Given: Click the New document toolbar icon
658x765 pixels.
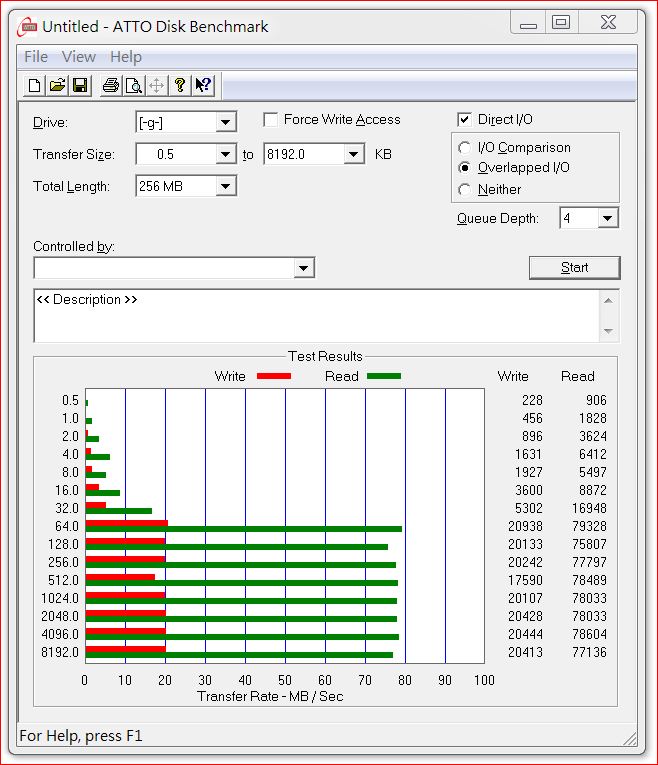Looking at the screenshot, I should pos(35,86).
